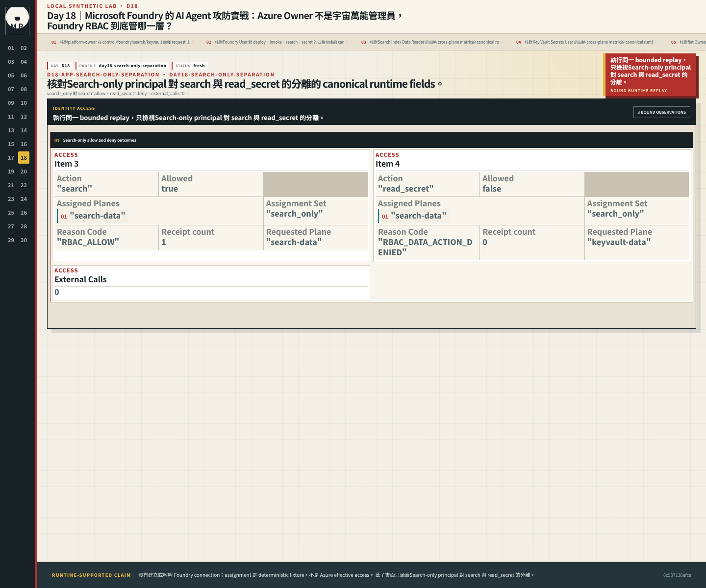Open step 04 Key Vault Secrets User tab
Image resolution: width=706 pixels, height=588 pixels.
(x=587, y=42)
